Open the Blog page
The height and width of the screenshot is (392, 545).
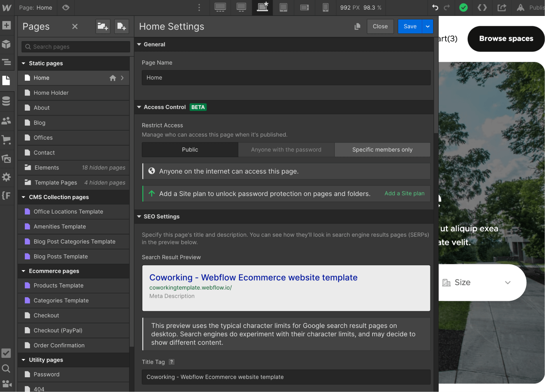73,123
